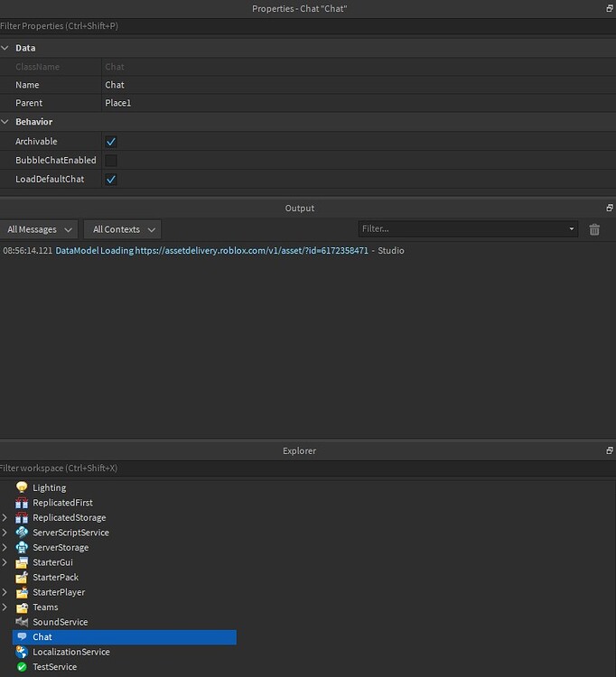Select LocalizationService in the Explorer
The width and height of the screenshot is (616, 677).
pyautogui.click(x=71, y=652)
